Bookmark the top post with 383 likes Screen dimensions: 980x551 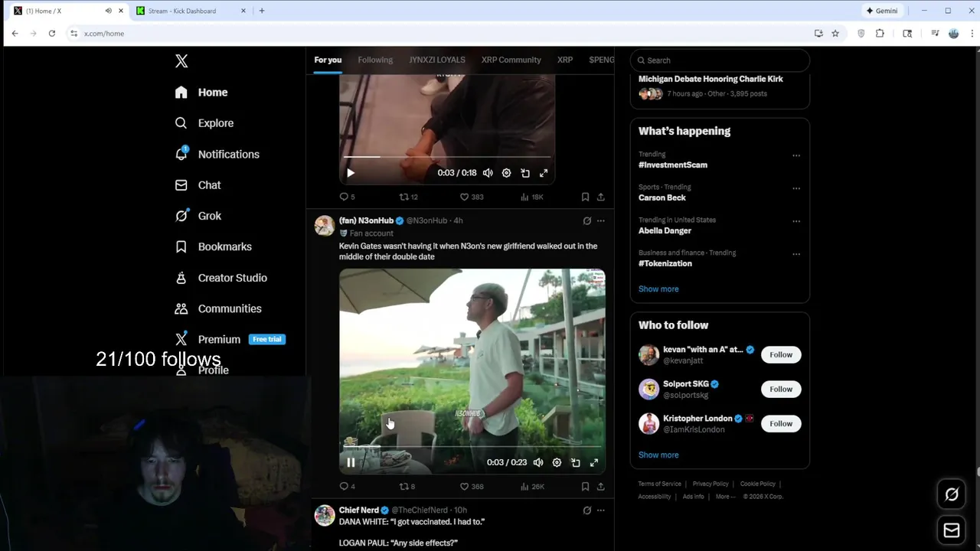point(585,197)
